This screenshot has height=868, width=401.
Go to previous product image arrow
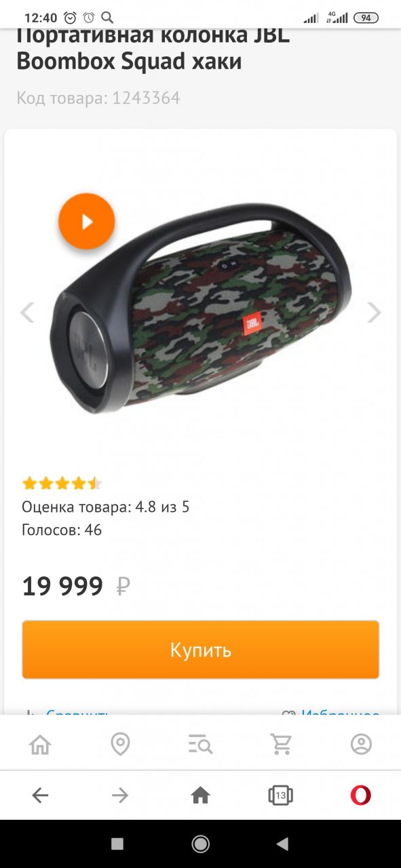pyautogui.click(x=27, y=313)
